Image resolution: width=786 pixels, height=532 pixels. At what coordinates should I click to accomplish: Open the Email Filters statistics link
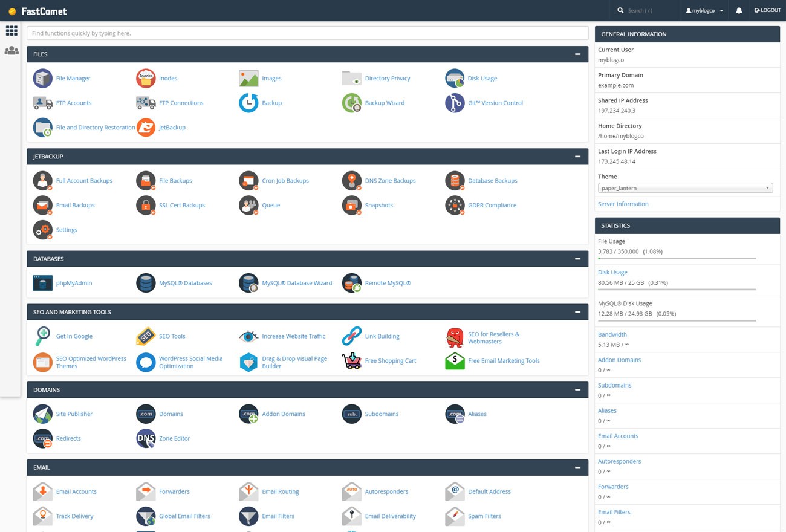614,512
